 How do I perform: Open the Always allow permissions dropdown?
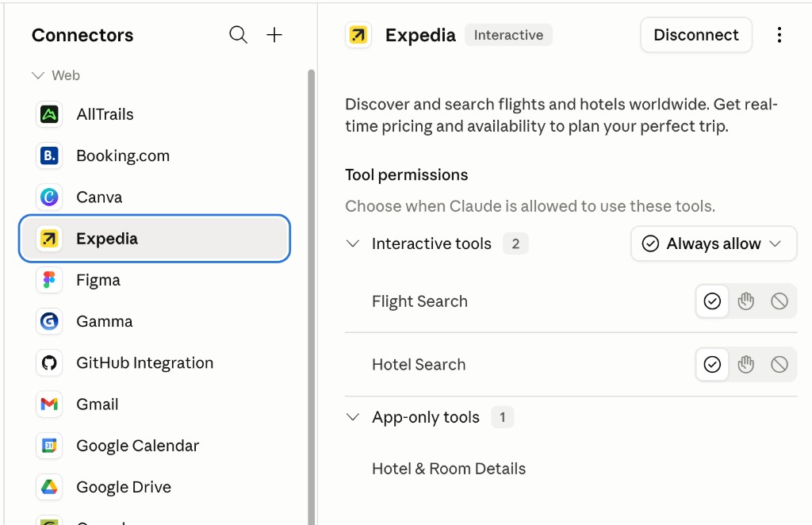714,243
